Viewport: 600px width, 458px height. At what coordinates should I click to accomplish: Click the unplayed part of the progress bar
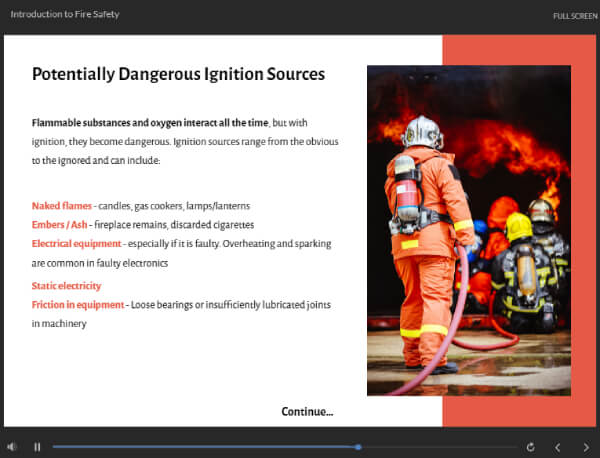440,447
